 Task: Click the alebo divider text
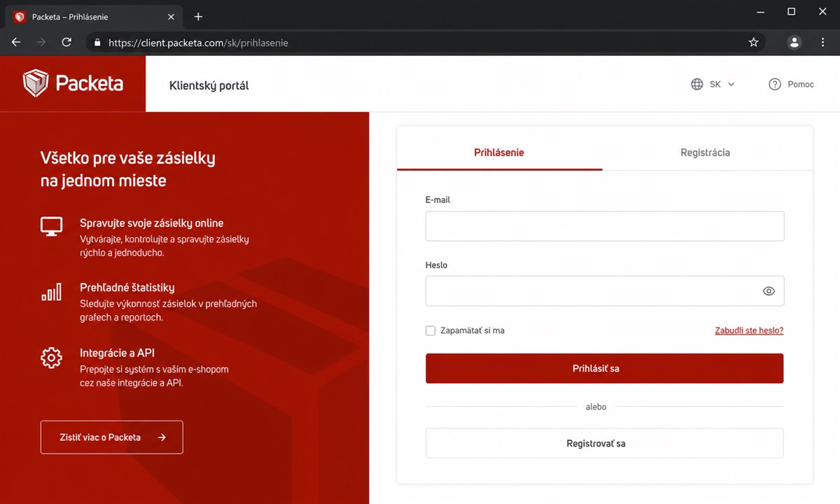[x=596, y=407]
